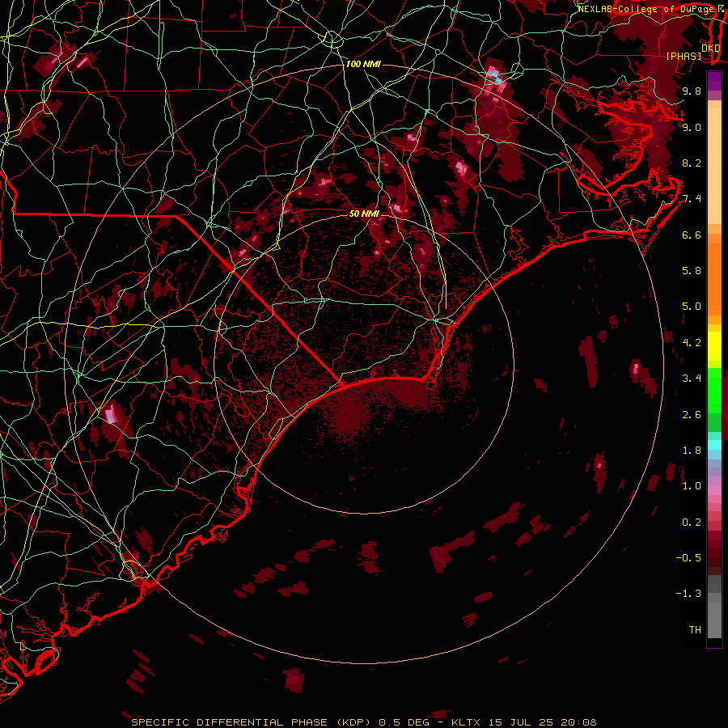
Task: Click the TH threshold label
Action: tap(695, 630)
